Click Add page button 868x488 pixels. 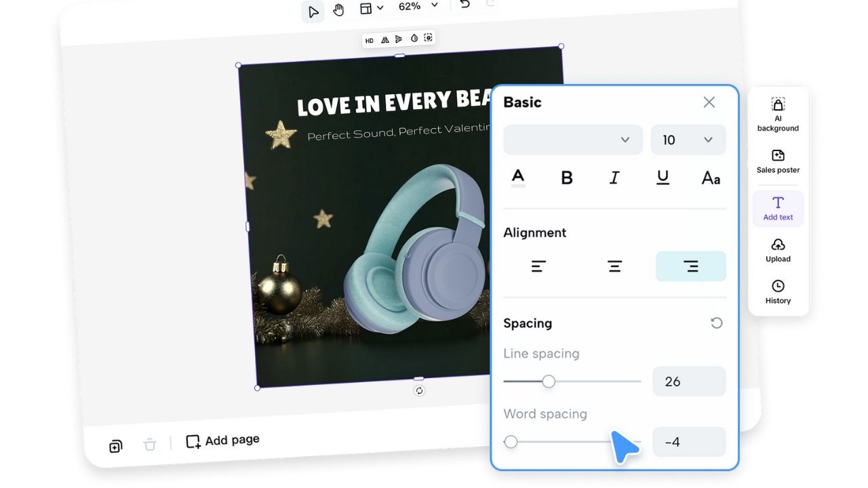[222, 441]
